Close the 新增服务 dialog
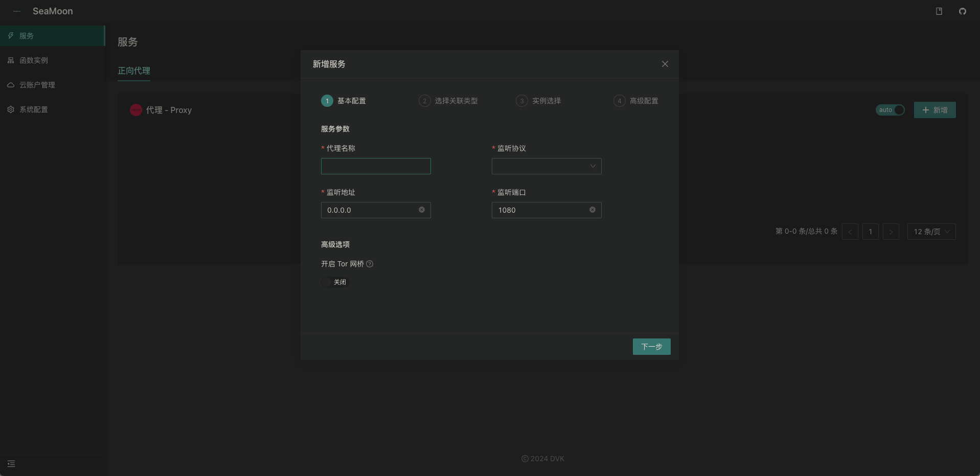This screenshot has height=476, width=980. [665, 64]
